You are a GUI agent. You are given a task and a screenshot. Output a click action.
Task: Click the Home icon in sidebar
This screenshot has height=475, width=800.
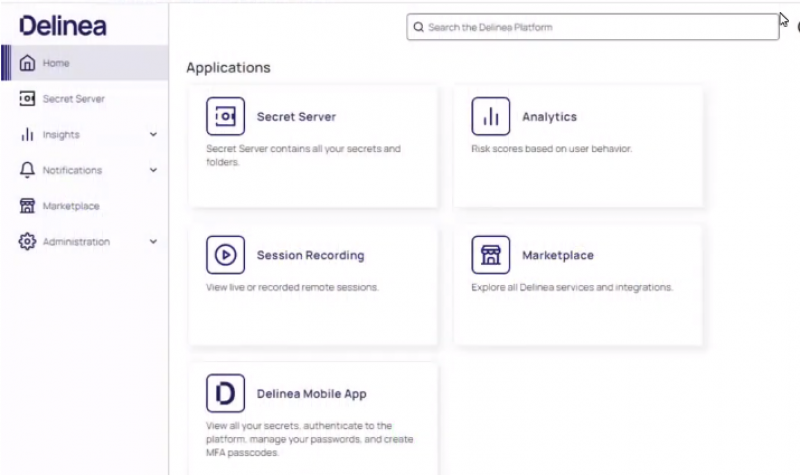pos(27,63)
